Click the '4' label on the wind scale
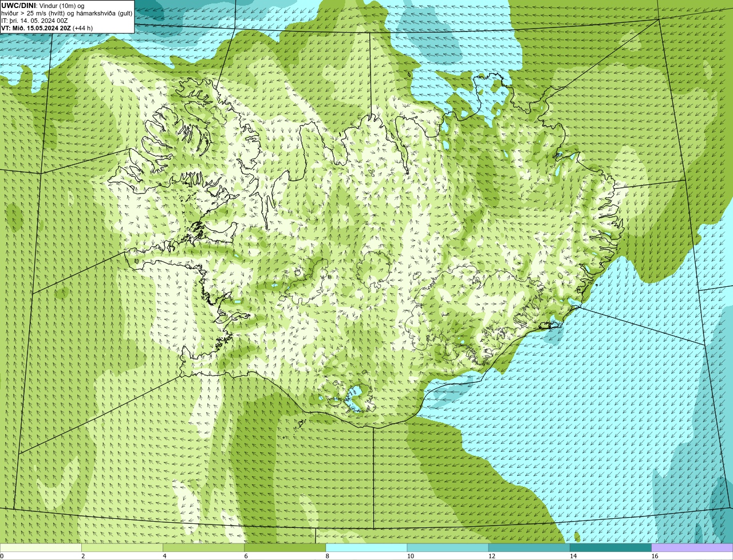Viewport: 733px width, 560px height. (165, 556)
